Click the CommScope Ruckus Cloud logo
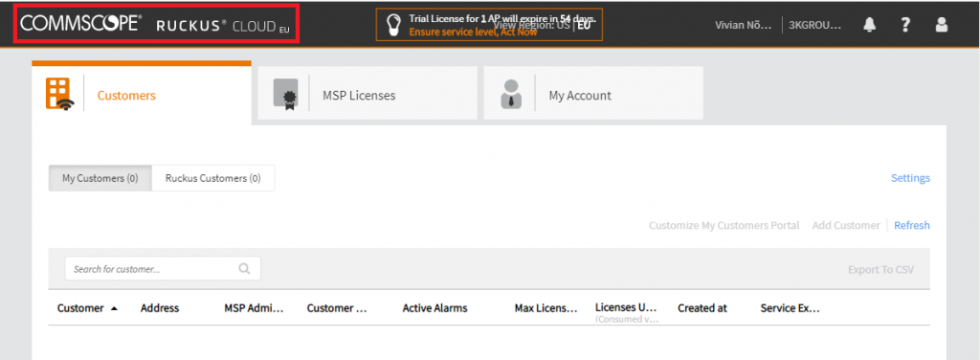Viewport: 980px width, 360px height. coord(156,24)
